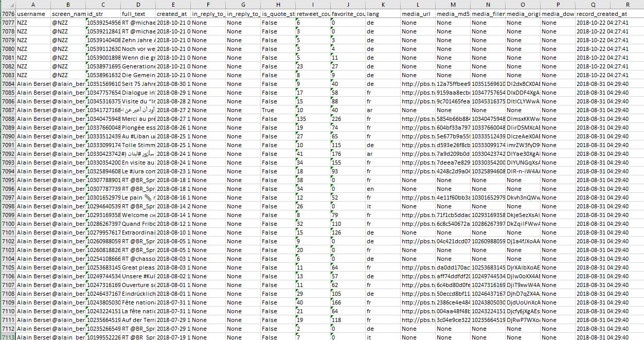Select row header 7084
The height and width of the screenshot is (340, 644).
point(8,84)
